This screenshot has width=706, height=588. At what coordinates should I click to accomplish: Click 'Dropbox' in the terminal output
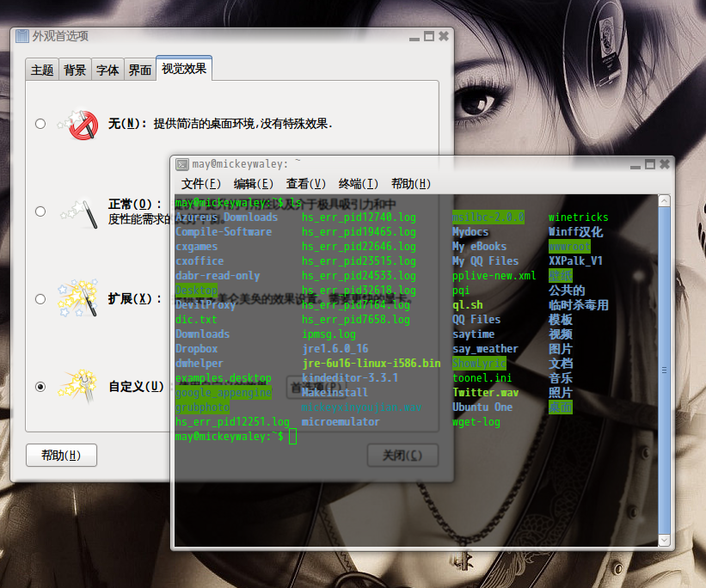coord(197,349)
